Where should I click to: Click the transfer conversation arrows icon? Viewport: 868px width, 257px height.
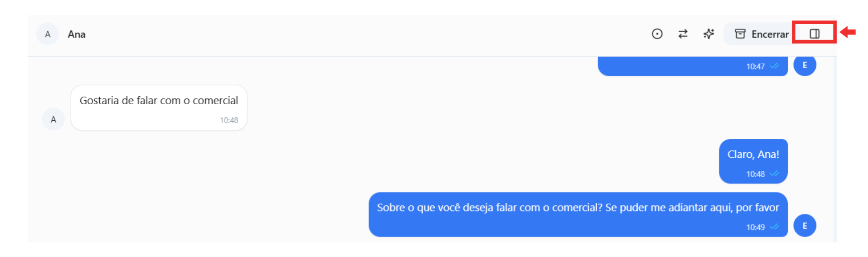[x=682, y=34]
